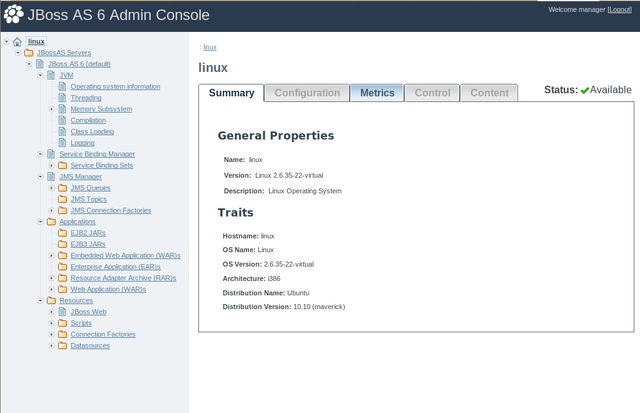The height and width of the screenshot is (413, 640).
Task: Collapse the JBossAS Servers tree node
Action: [x=18, y=53]
